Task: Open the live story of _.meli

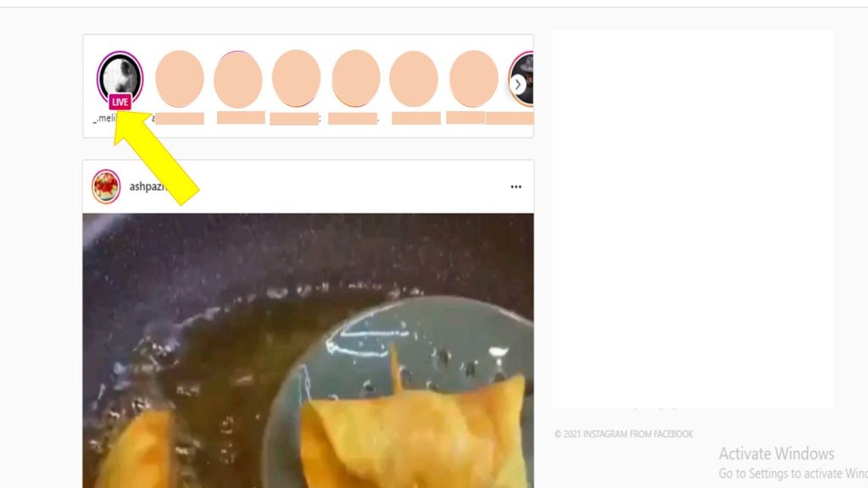Action: [120, 77]
